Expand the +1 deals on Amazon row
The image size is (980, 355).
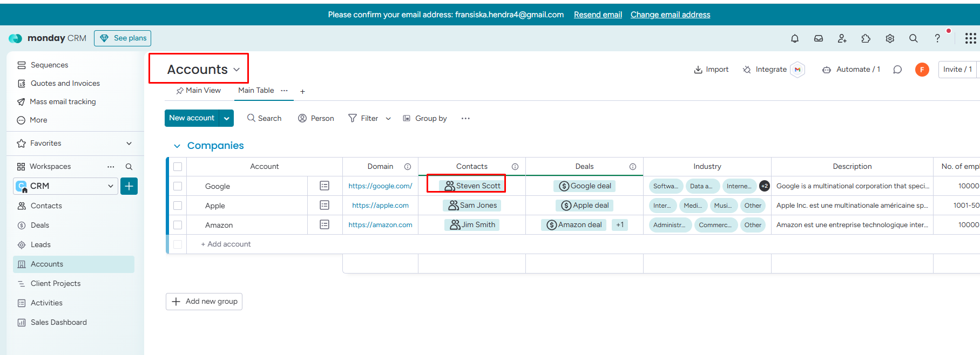point(620,224)
